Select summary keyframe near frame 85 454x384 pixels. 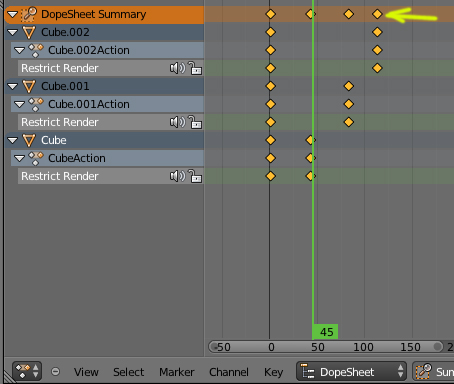[349, 14]
